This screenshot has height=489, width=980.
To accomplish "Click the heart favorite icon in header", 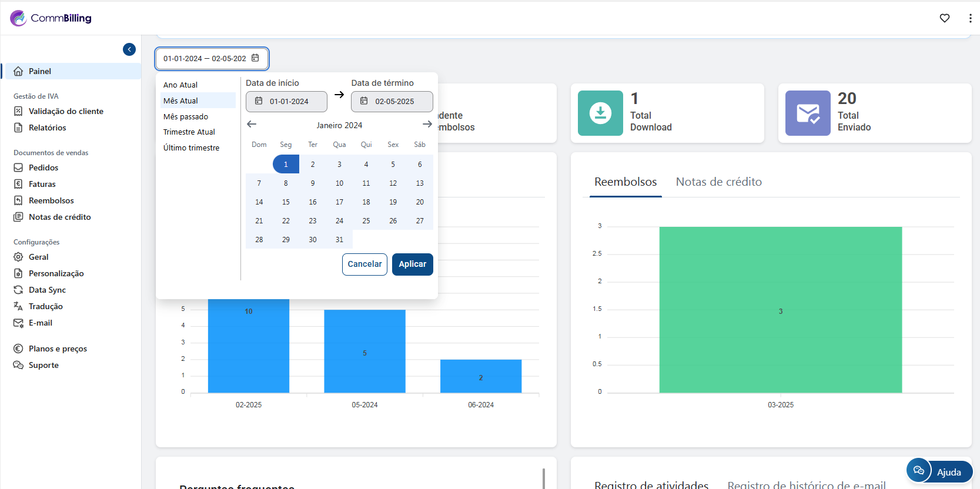I will coord(944,18).
